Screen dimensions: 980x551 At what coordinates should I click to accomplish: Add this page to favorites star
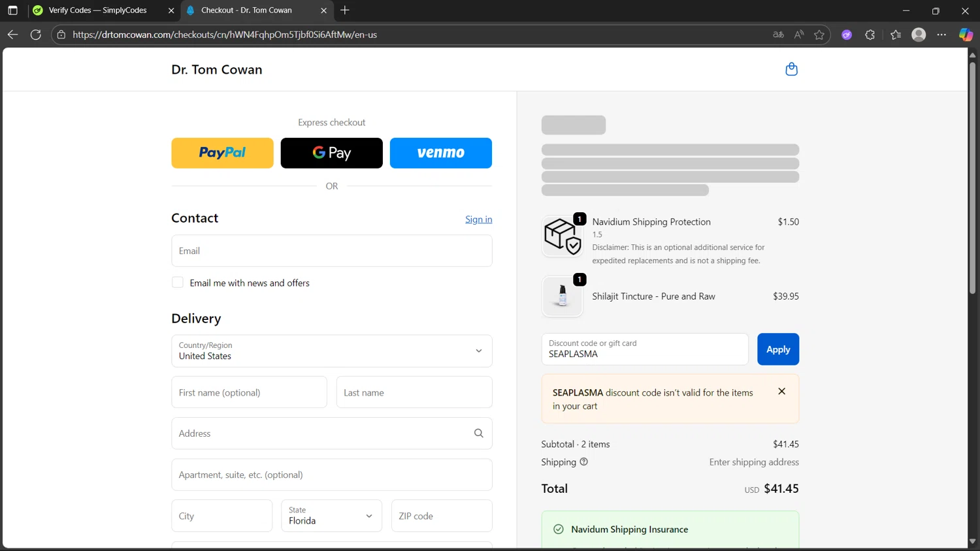click(x=819, y=35)
